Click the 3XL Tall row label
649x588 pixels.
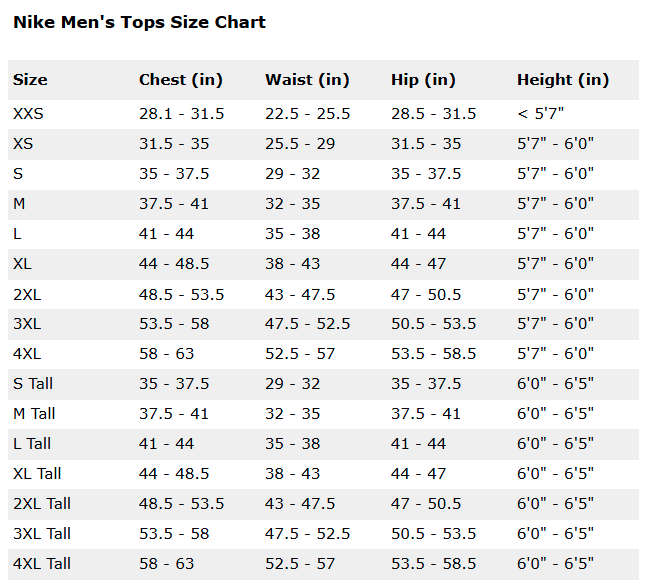coord(42,534)
